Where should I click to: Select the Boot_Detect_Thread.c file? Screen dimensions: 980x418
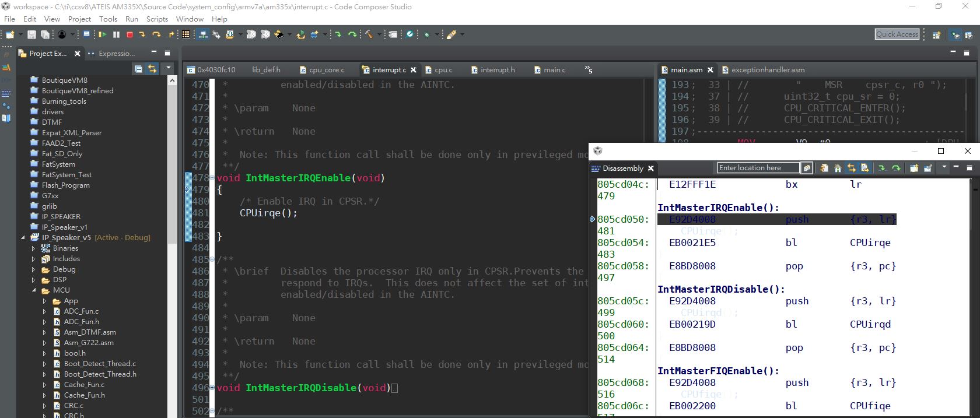[100, 364]
